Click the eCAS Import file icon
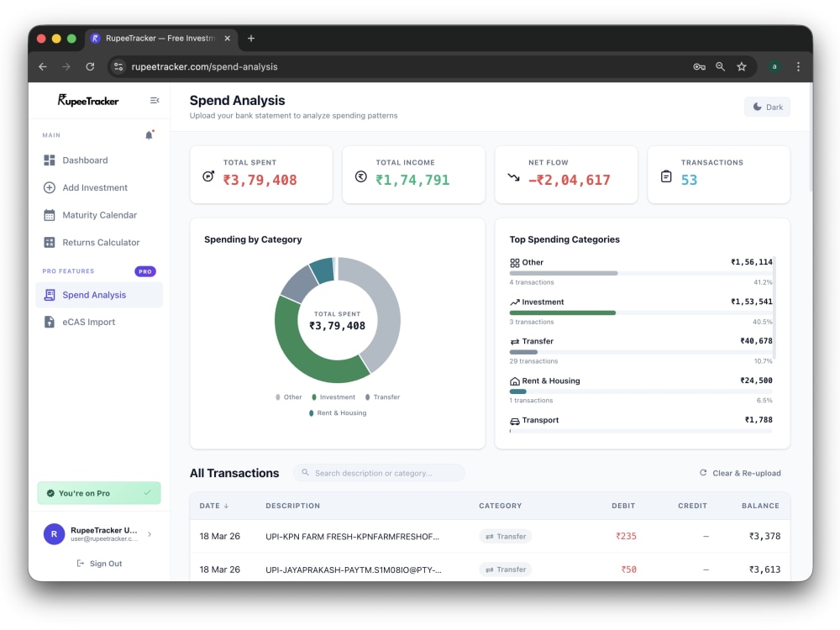 (50, 322)
